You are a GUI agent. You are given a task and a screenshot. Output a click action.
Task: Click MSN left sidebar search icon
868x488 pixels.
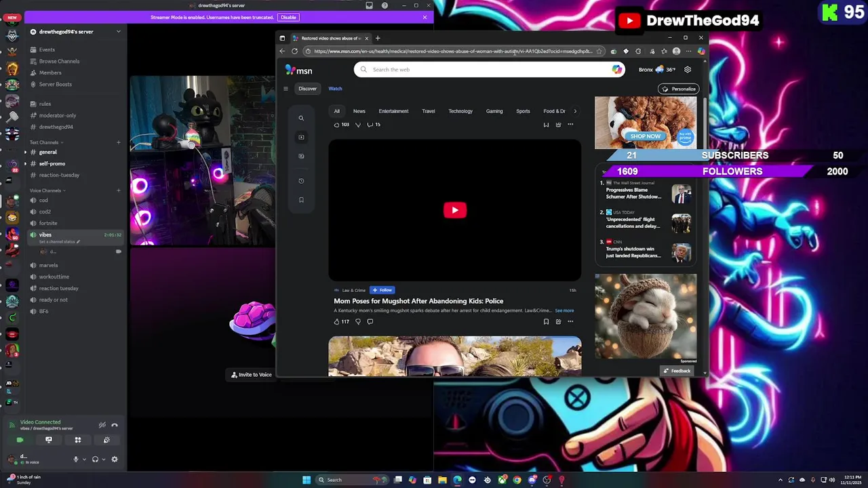301,118
